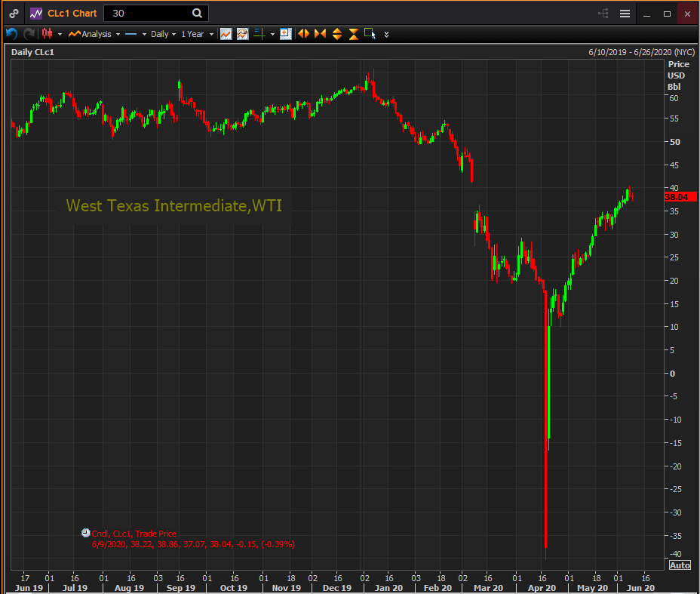Expand the chart type dropdown arrow

tap(60, 35)
